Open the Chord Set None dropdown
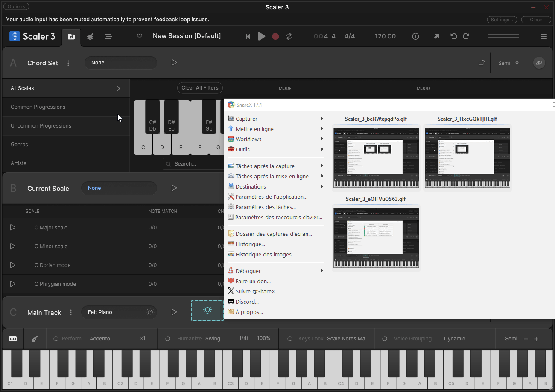The image size is (555, 392). [121, 63]
